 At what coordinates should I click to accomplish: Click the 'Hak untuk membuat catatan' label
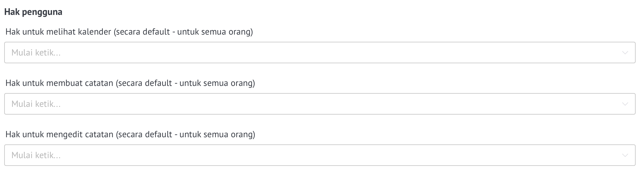[59, 83]
